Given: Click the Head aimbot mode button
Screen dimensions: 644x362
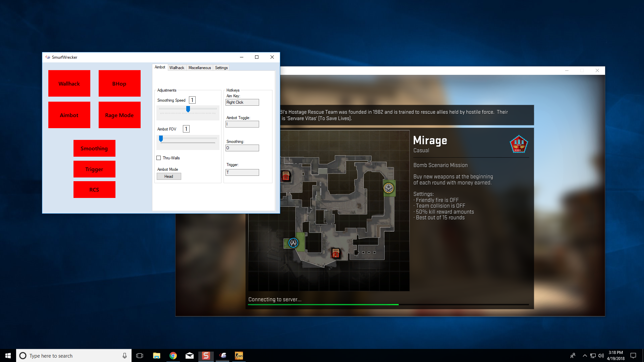Looking at the screenshot, I should coord(169,176).
